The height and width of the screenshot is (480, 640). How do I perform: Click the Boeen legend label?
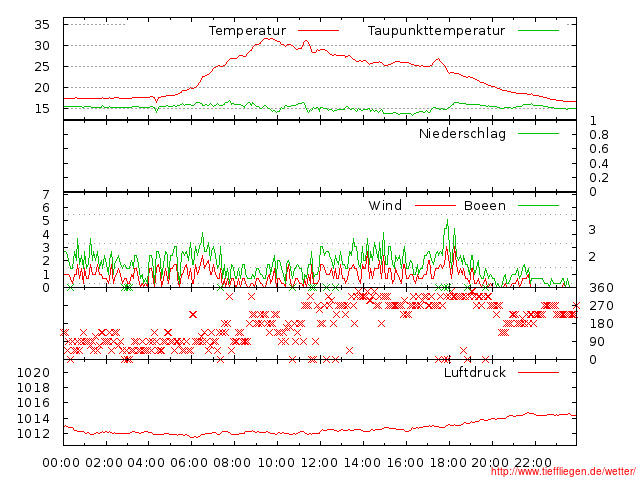click(484, 205)
